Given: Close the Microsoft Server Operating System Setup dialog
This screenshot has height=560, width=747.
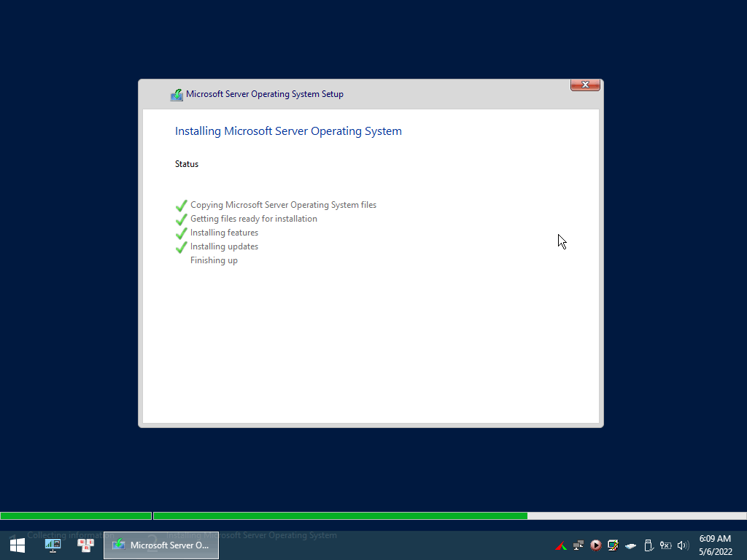Looking at the screenshot, I should (585, 85).
